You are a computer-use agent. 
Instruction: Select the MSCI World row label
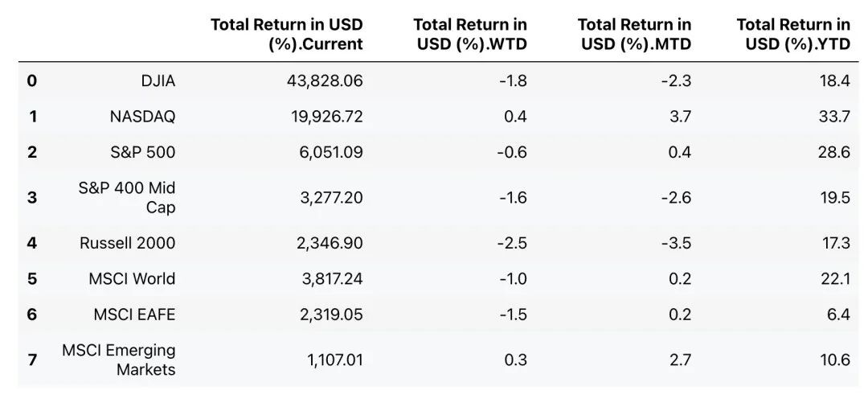tap(132, 278)
